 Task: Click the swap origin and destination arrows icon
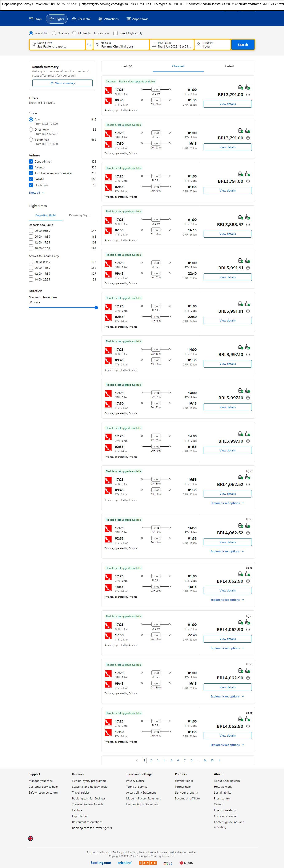89,45
